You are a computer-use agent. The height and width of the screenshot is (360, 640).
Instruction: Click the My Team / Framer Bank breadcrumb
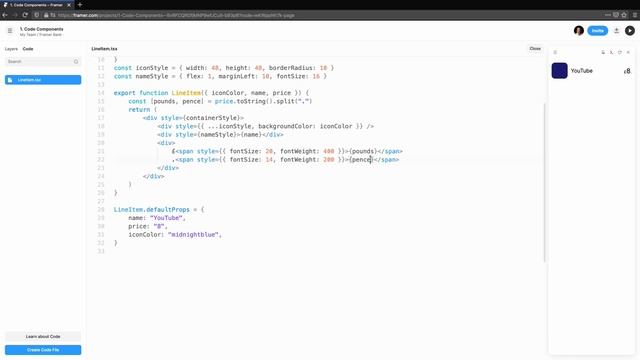coord(41,35)
